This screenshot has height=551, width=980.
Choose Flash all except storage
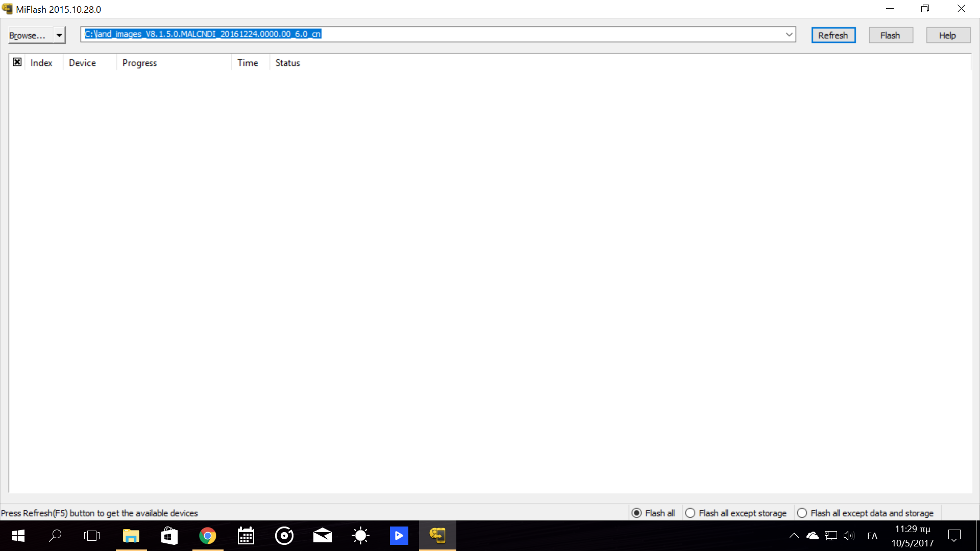(690, 513)
